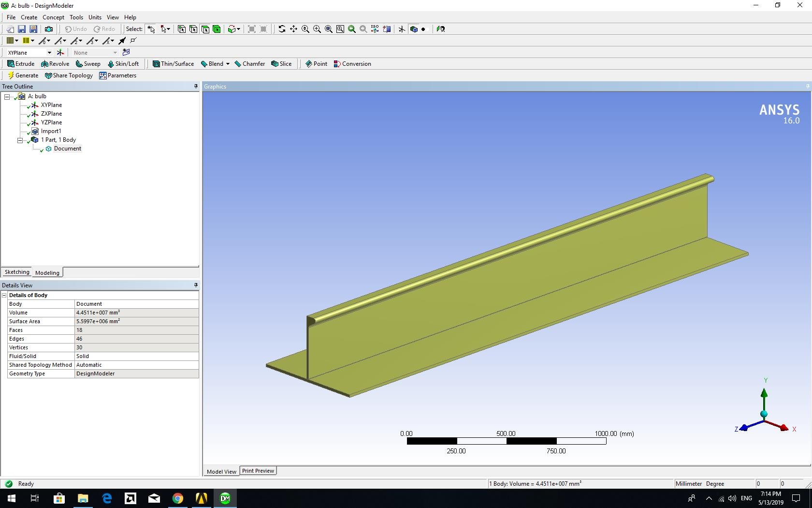Activate the Zoom tool

[x=305, y=29]
